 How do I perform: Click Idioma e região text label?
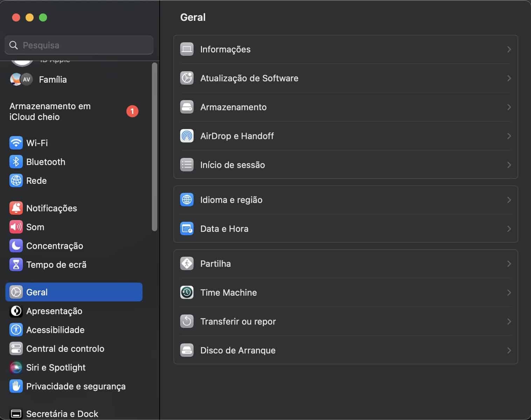[231, 200]
